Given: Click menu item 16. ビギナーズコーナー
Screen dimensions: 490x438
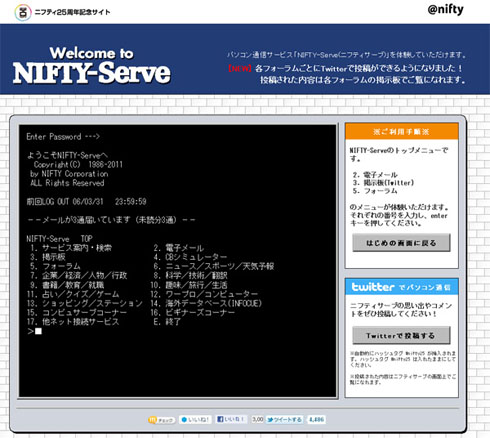Looking at the screenshot, I should coord(193,312).
